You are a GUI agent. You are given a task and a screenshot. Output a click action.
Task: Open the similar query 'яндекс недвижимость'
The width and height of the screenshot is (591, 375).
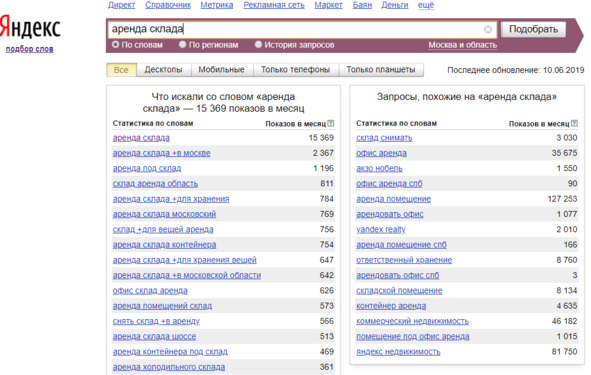click(x=398, y=352)
